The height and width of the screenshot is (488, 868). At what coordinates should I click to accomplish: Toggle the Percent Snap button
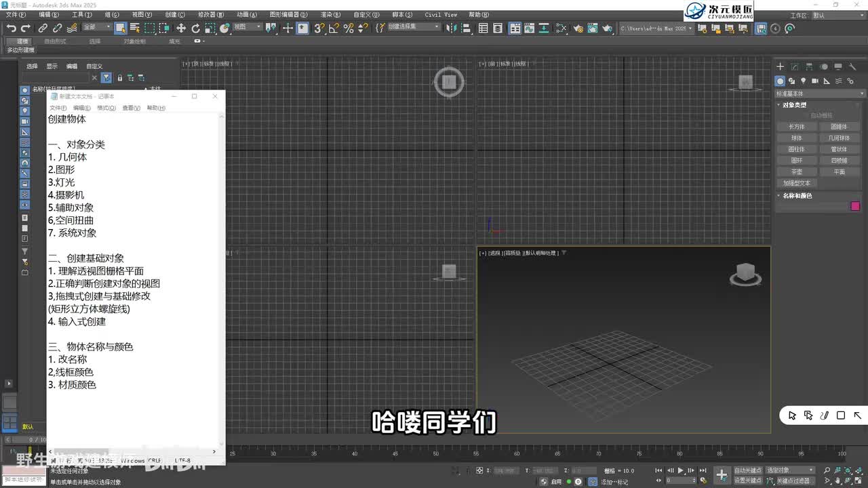tap(349, 28)
